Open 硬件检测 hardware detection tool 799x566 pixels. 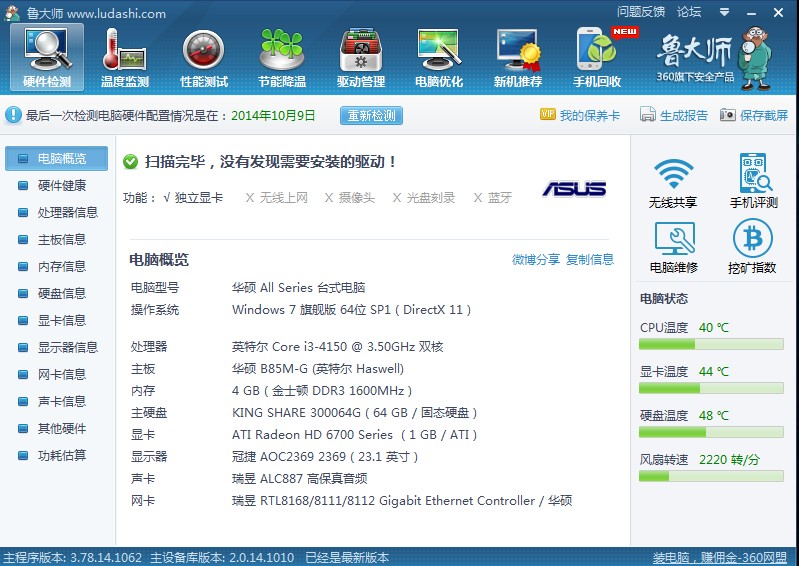point(47,57)
